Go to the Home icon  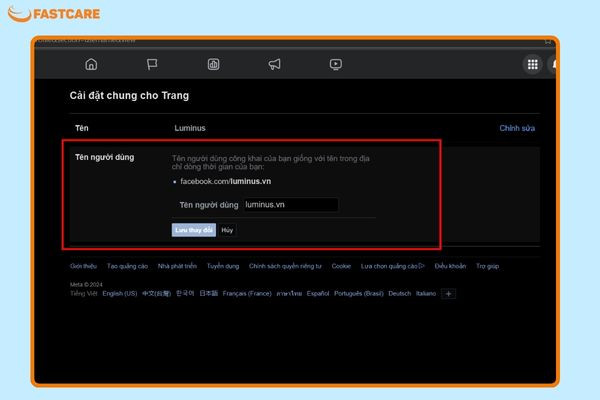tap(91, 64)
